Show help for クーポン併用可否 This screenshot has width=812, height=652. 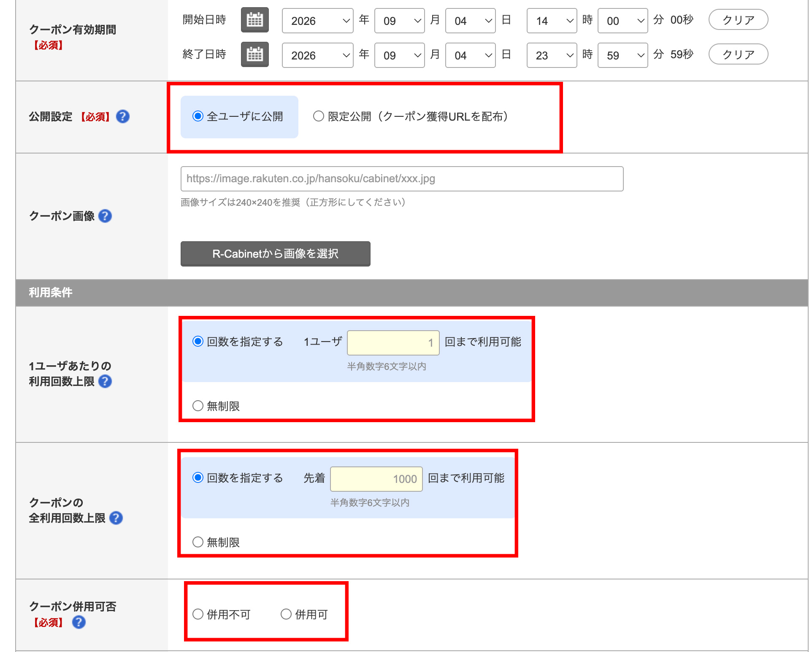point(79,622)
